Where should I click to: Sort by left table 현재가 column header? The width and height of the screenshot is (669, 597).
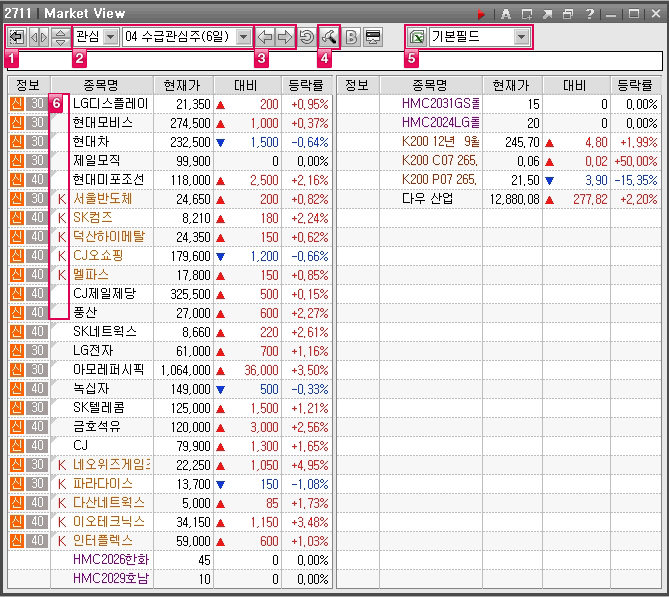(x=183, y=85)
